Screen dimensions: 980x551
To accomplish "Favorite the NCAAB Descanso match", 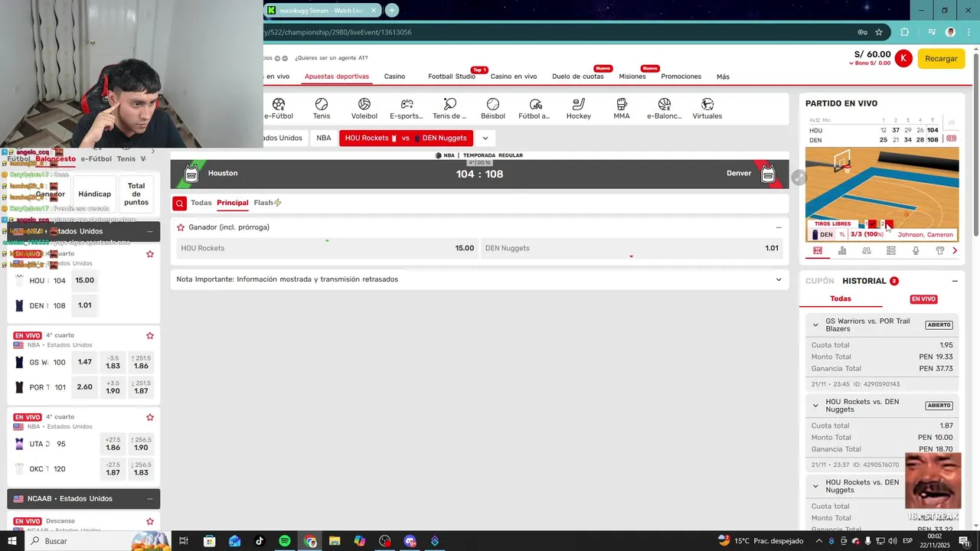I will point(150,521).
